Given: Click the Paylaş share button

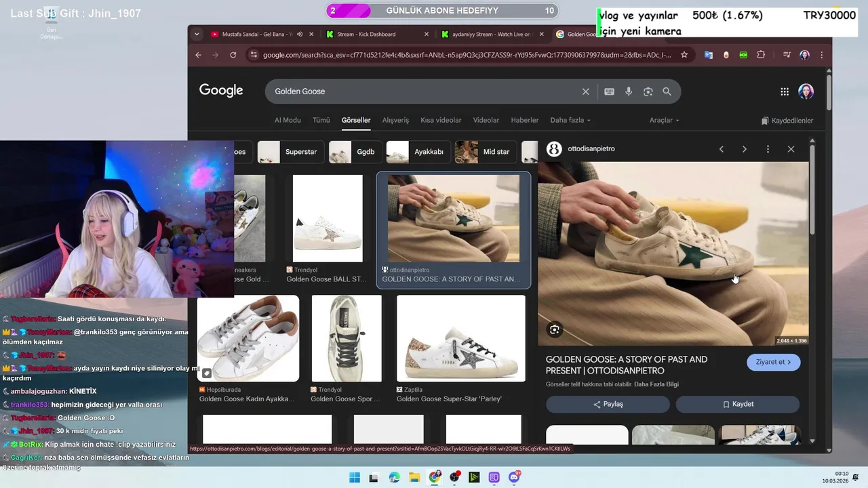Looking at the screenshot, I should tap(608, 404).
